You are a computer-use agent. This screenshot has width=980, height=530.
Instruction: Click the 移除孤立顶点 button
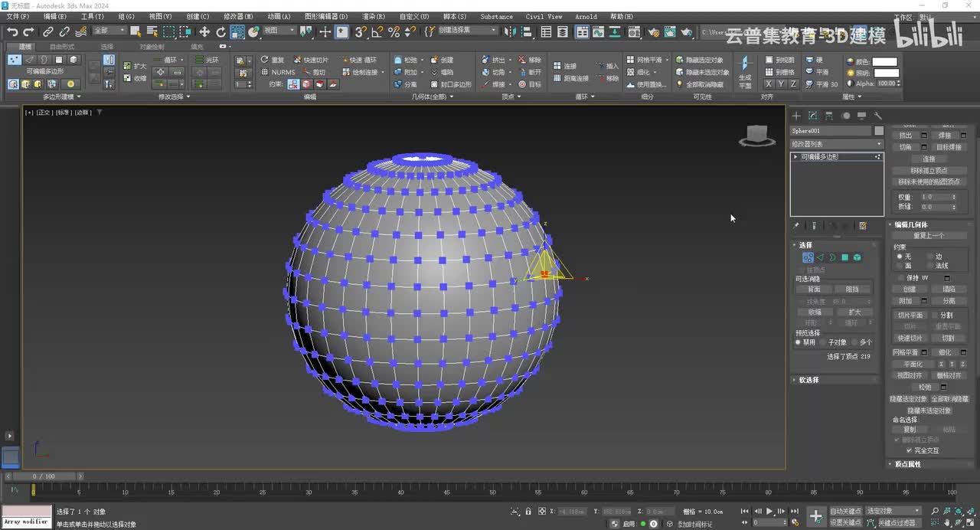[x=929, y=170]
